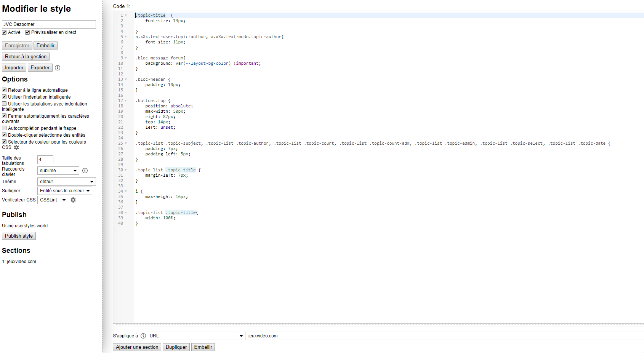This screenshot has width=644, height=353.
Task: Collapse fold arrow at line 38
Action: pos(126,213)
